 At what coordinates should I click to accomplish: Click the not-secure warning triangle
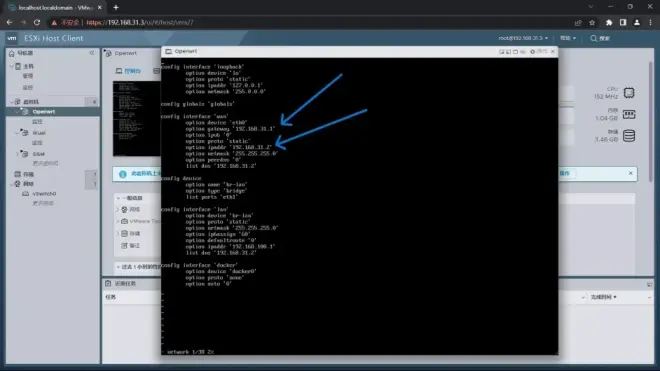(54, 23)
